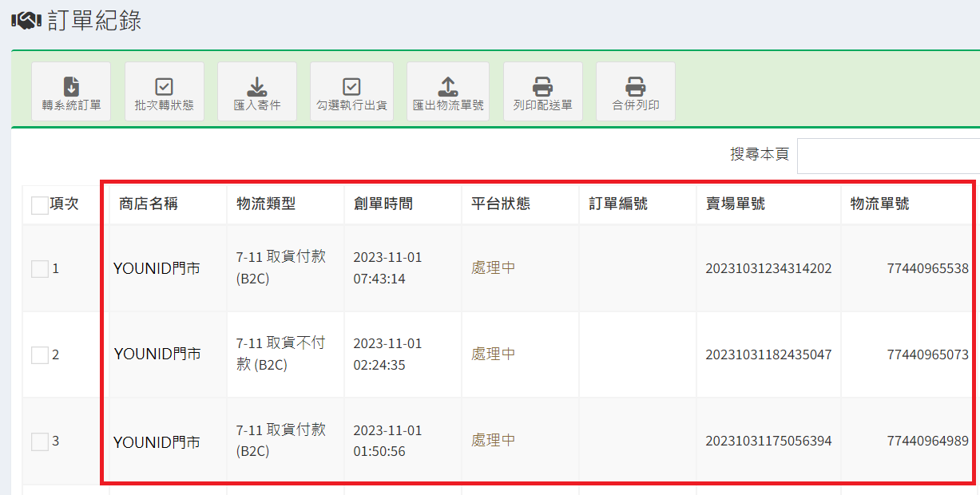Image resolution: width=980 pixels, height=495 pixels.
Task: Export via 匯出物流單號 upload icon
Action: (x=448, y=86)
